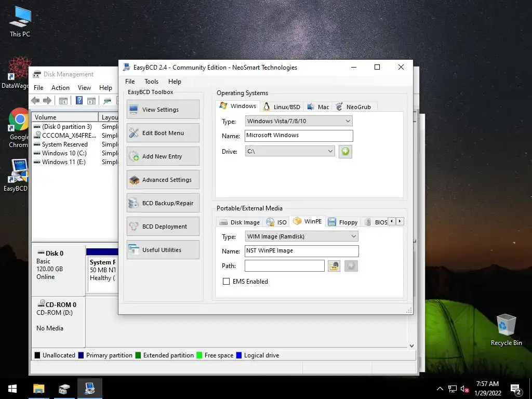Switch to the Disk Image tab
This screenshot has width=532, height=399.
240,222
